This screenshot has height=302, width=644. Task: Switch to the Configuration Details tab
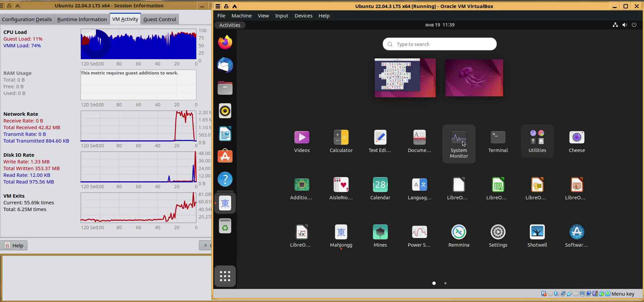tap(27, 19)
